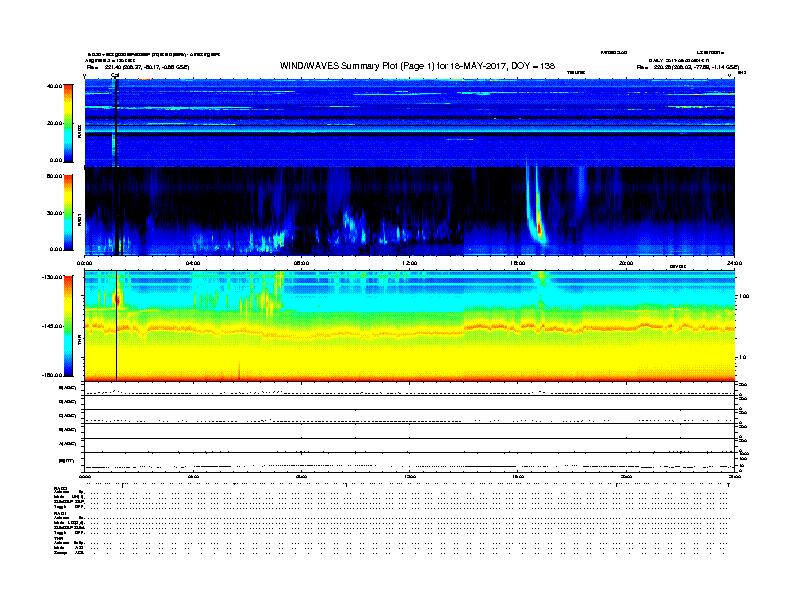The width and height of the screenshot is (792, 612).
Task: Click the vertical RAD1 axis label beside spectrogram
Action: pyautogui.click(x=79, y=219)
